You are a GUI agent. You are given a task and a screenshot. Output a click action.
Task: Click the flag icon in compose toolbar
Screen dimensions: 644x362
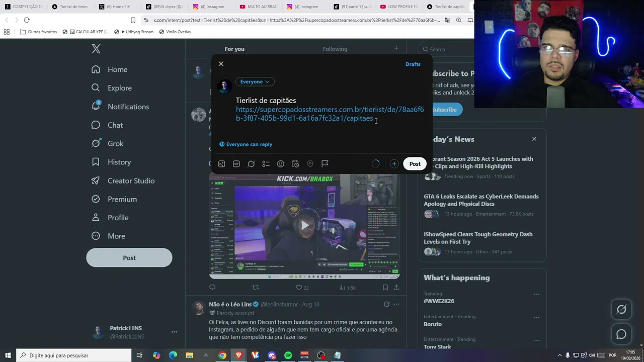[325, 164]
